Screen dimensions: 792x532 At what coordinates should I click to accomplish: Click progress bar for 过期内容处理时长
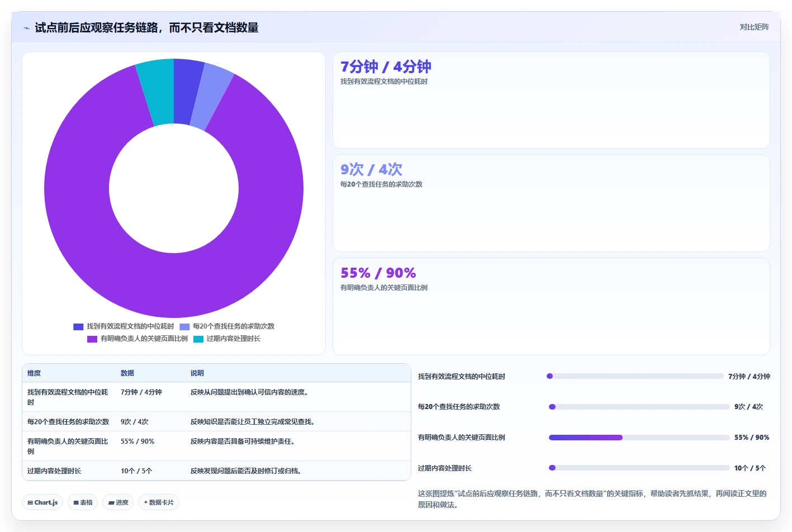point(639,468)
